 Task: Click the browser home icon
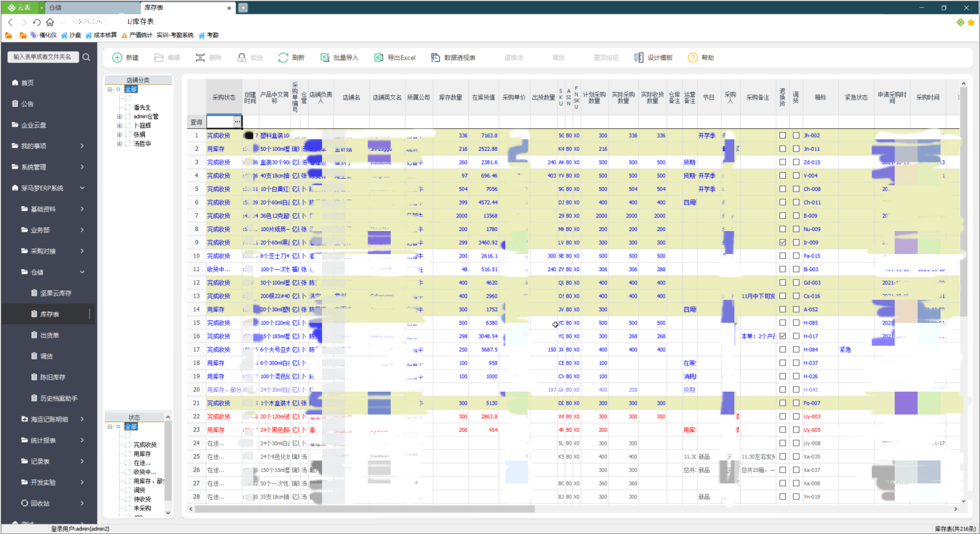(50, 22)
